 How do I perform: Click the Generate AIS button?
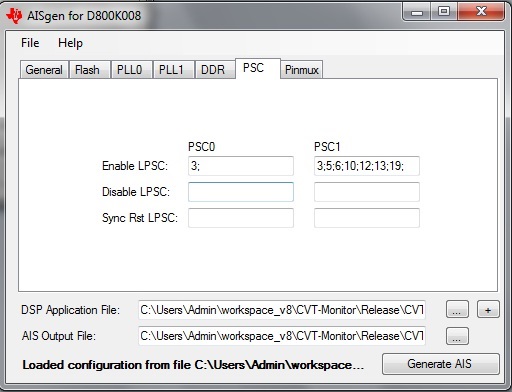click(441, 364)
